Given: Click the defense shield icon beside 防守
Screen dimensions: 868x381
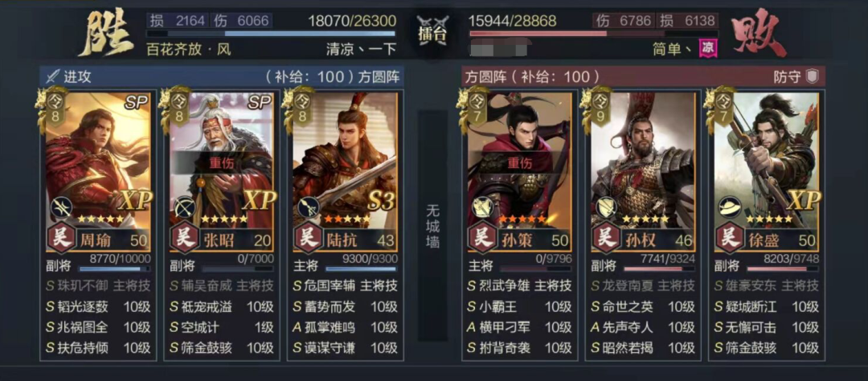Looking at the screenshot, I should tap(812, 76).
